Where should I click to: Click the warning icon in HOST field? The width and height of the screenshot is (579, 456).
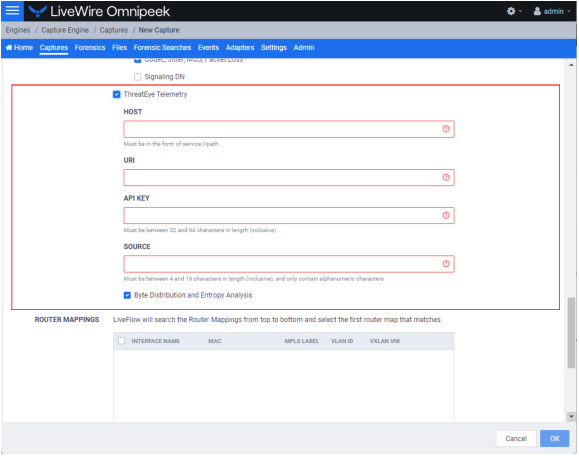pyautogui.click(x=446, y=129)
